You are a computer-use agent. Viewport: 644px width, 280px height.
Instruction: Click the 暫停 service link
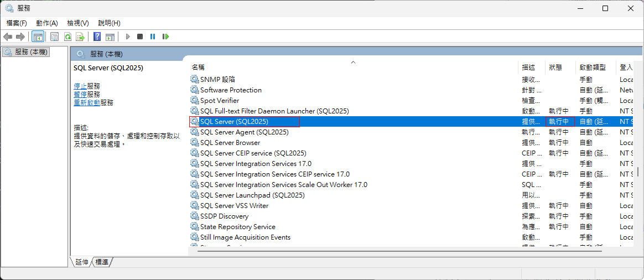click(80, 95)
